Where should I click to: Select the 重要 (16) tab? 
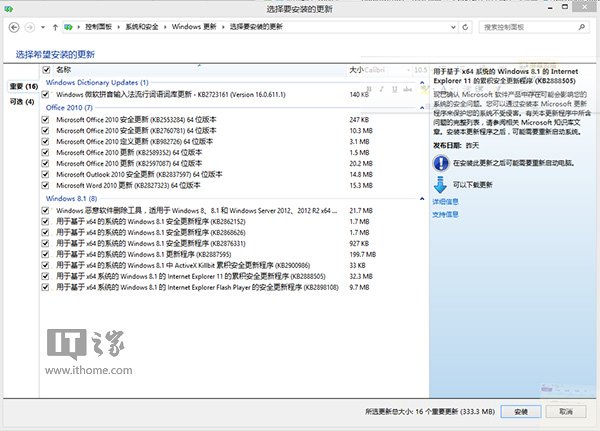coord(24,87)
